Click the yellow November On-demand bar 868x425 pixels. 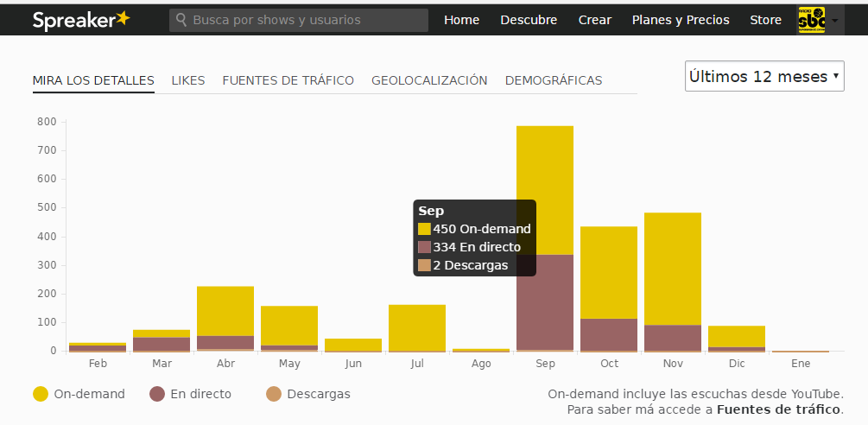(x=673, y=268)
